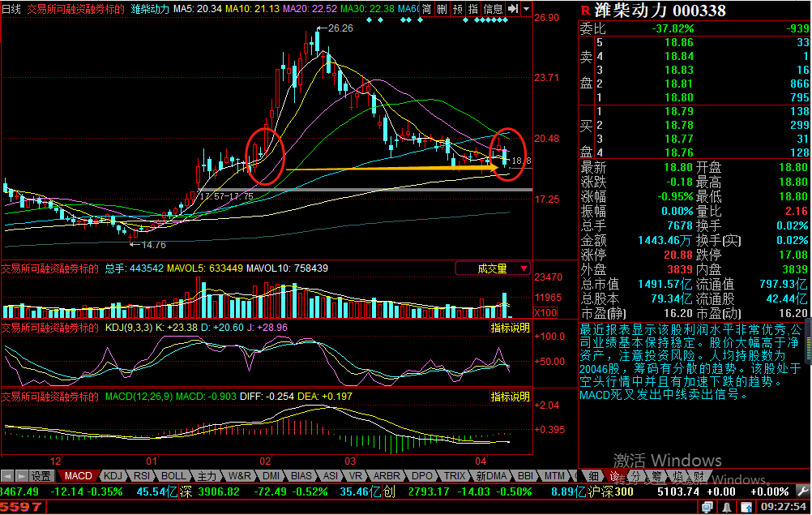
Task: Switch to the W&R indicator tab
Action: (x=239, y=475)
